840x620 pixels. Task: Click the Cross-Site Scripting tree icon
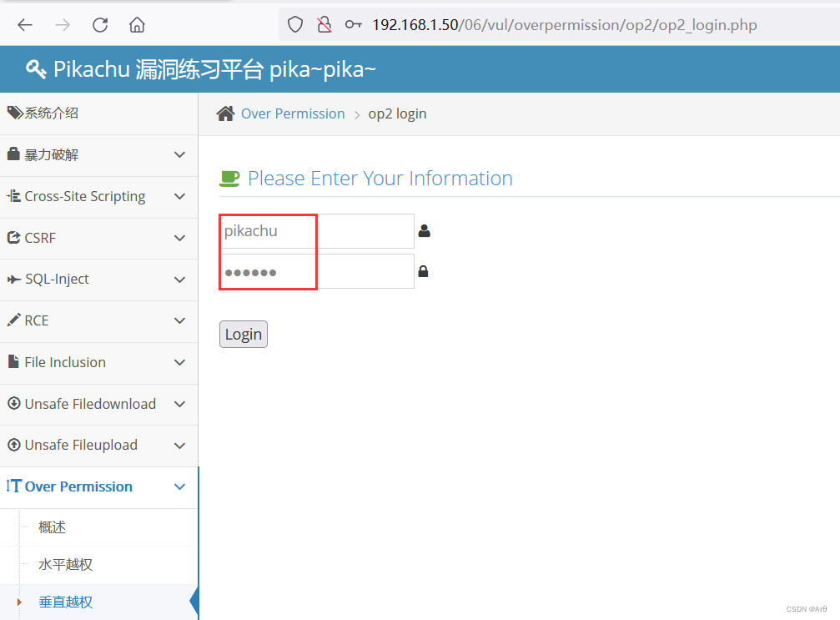point(13,195)
